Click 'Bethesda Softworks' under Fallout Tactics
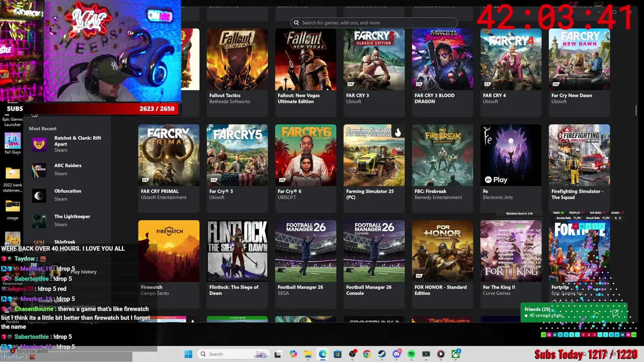Screen dimensions: 644x362 point(229,102)
